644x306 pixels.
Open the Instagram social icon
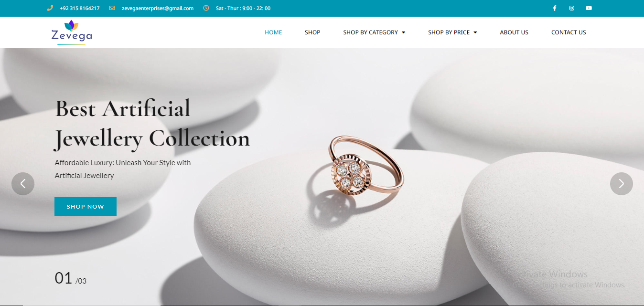pyautogui.click(x=572, y=8)
